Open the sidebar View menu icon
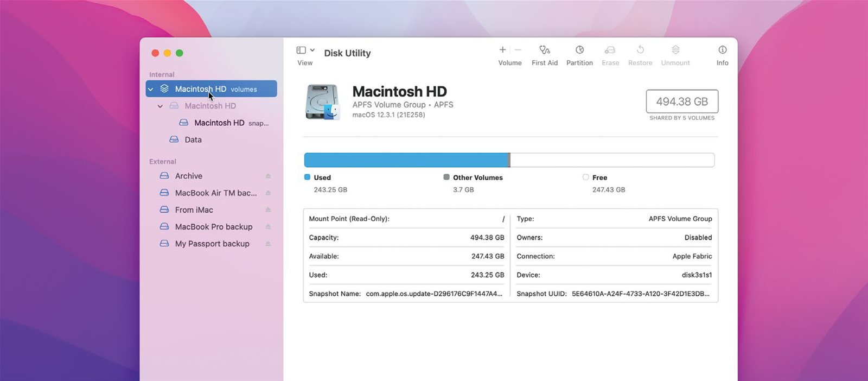This screenshot has height=381, width=868. [x=301, y=50]
